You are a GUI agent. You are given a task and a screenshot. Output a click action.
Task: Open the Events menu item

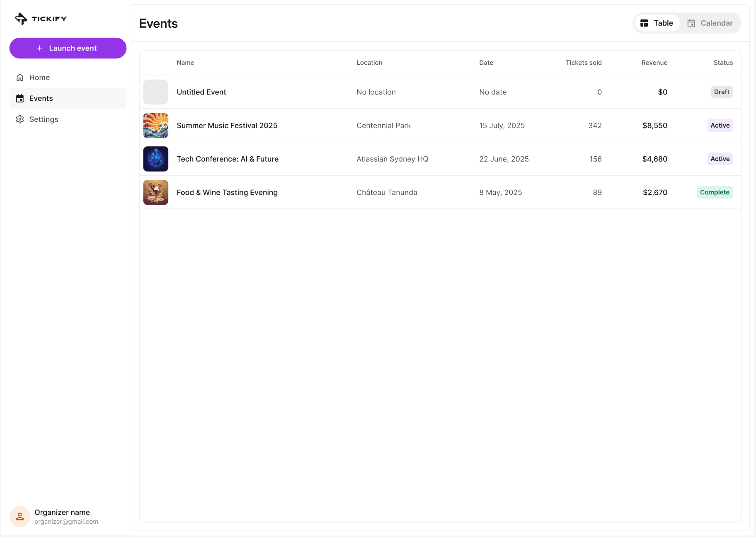(68, 98)
